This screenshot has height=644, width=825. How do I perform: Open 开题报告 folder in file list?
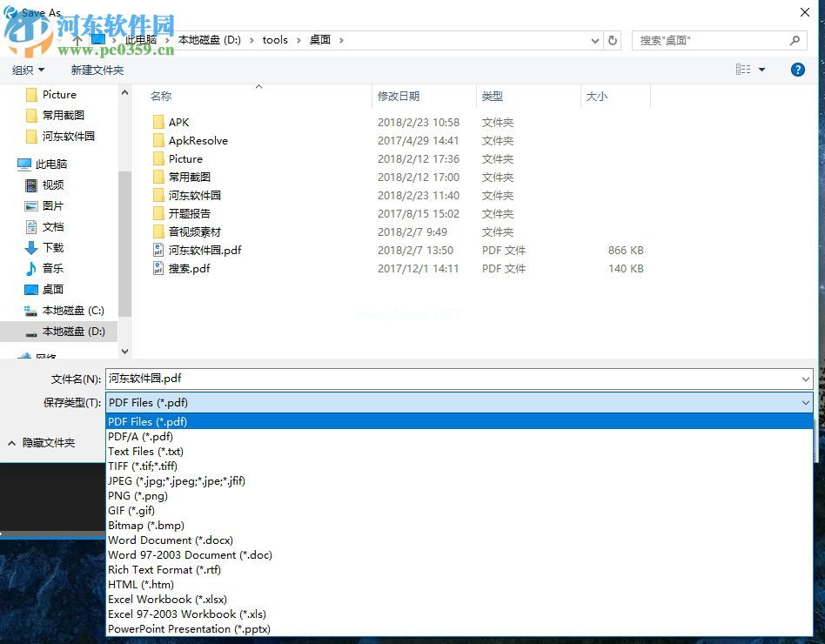(x=189, y=213)
